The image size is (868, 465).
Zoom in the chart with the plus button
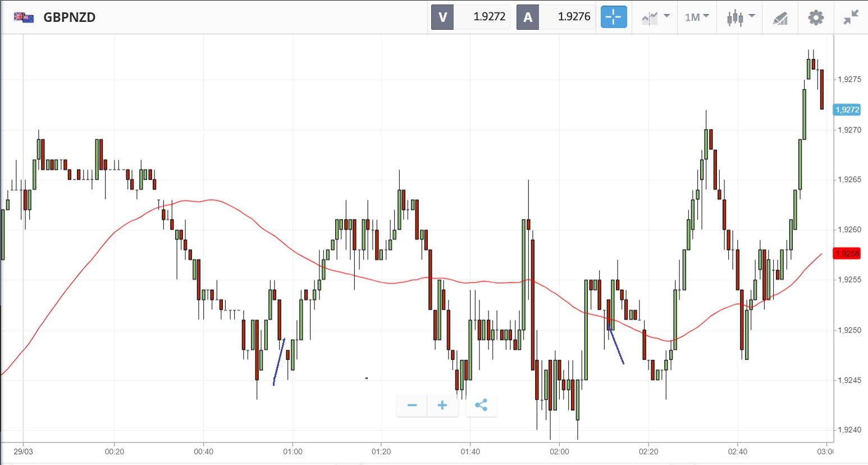coord(442,405)
